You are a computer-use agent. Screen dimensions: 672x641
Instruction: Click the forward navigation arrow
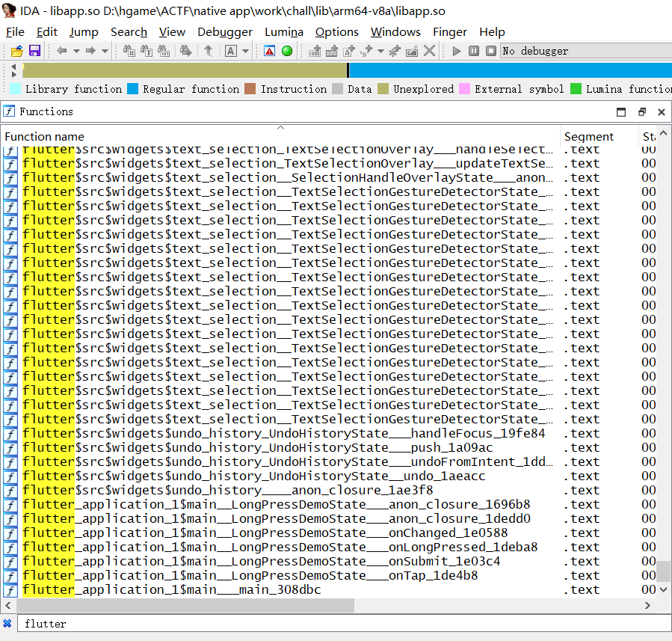(90, 51)
